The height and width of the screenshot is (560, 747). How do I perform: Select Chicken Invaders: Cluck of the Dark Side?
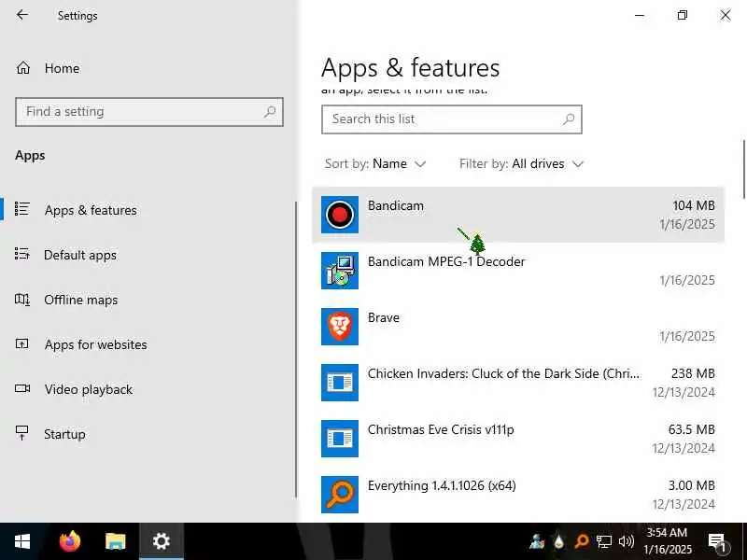[x=503, y=373]
